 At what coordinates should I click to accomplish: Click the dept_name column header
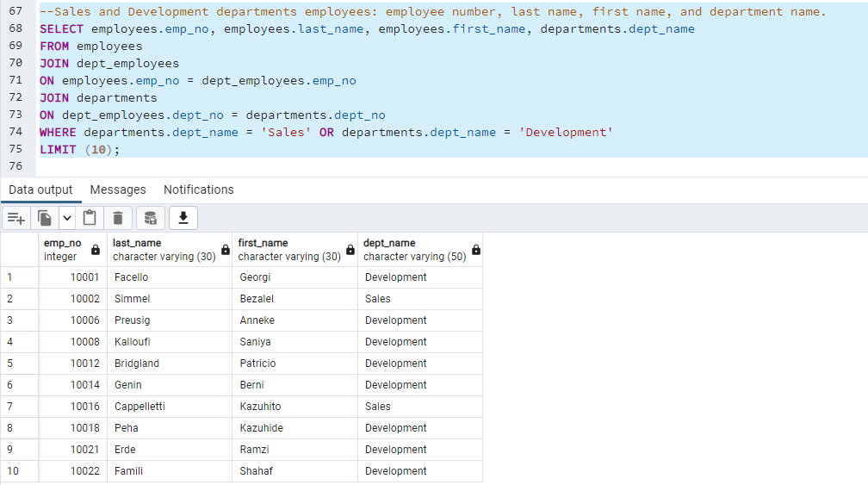pos(421,250)
